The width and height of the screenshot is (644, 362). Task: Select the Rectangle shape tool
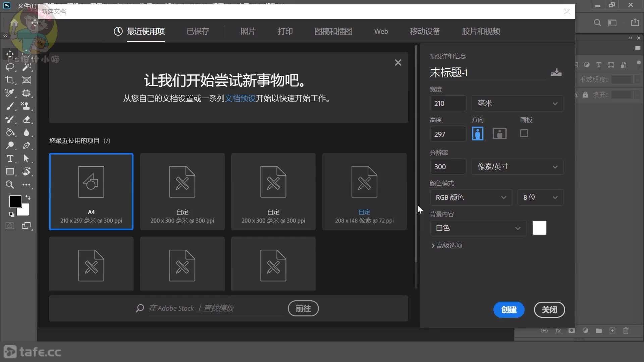[x=10, y=172]
